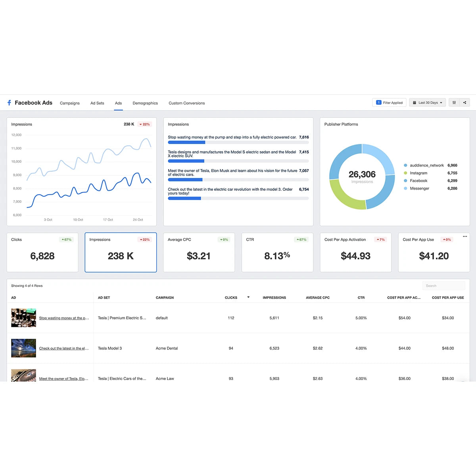Sort by the AD column header
The image size is (476, 476).
[x=13, y=297]
